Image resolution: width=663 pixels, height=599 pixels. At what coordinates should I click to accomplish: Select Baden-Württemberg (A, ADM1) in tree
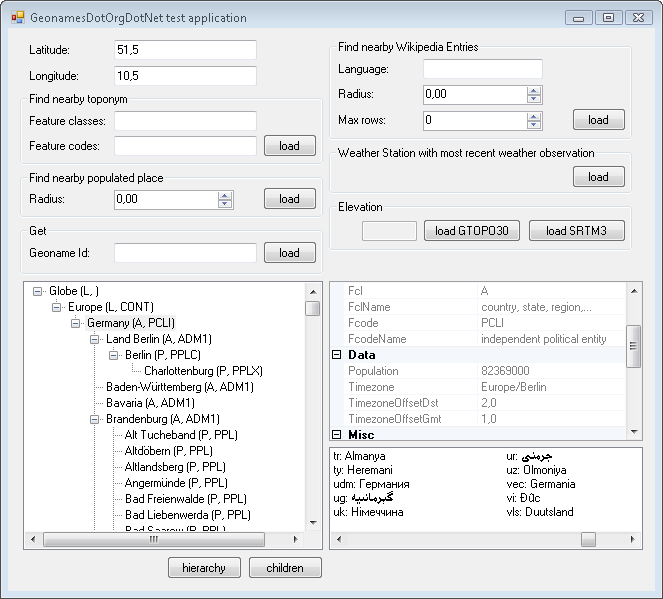[180, 387]
